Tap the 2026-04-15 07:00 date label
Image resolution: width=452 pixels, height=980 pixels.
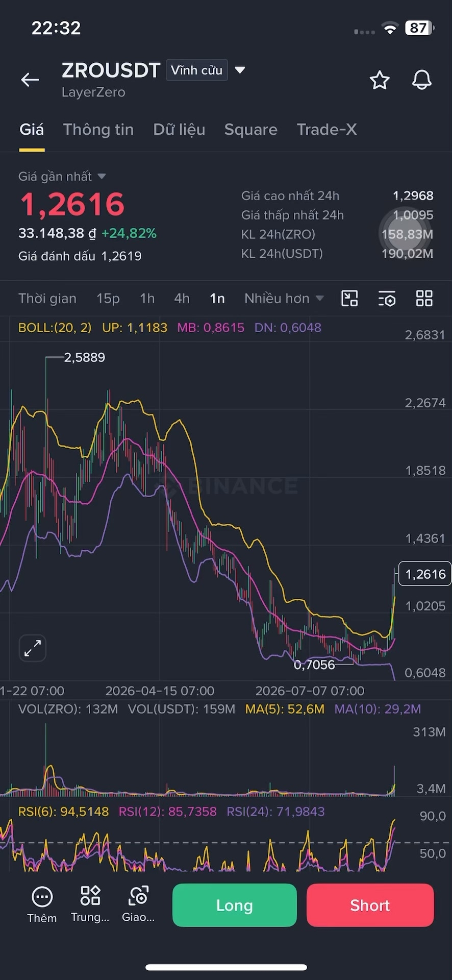point(160,691)
